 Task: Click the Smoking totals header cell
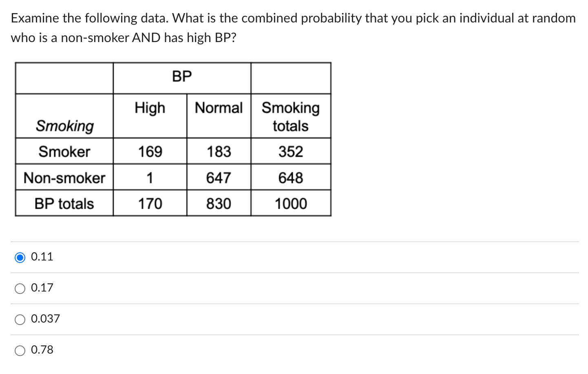pos(290,116)
